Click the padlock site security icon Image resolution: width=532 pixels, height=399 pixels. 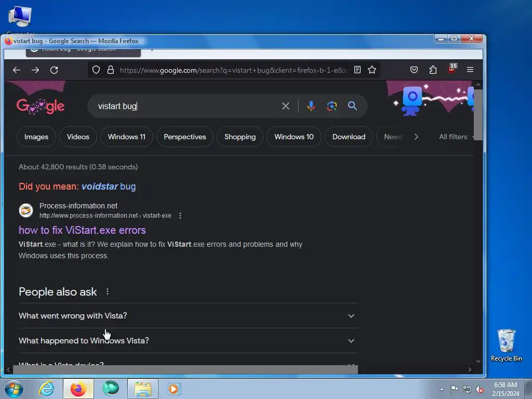[x=111, y=70]
